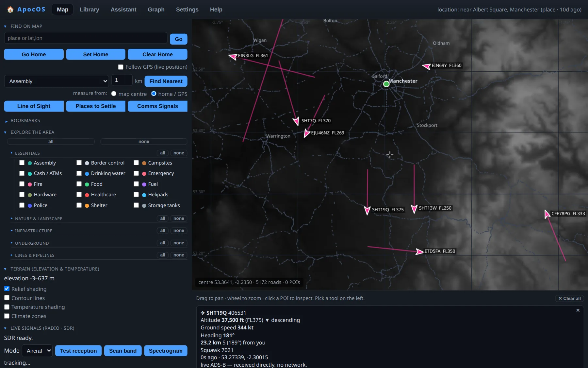Click the EJU46NZ aircraft arrow

coord(306,133)
